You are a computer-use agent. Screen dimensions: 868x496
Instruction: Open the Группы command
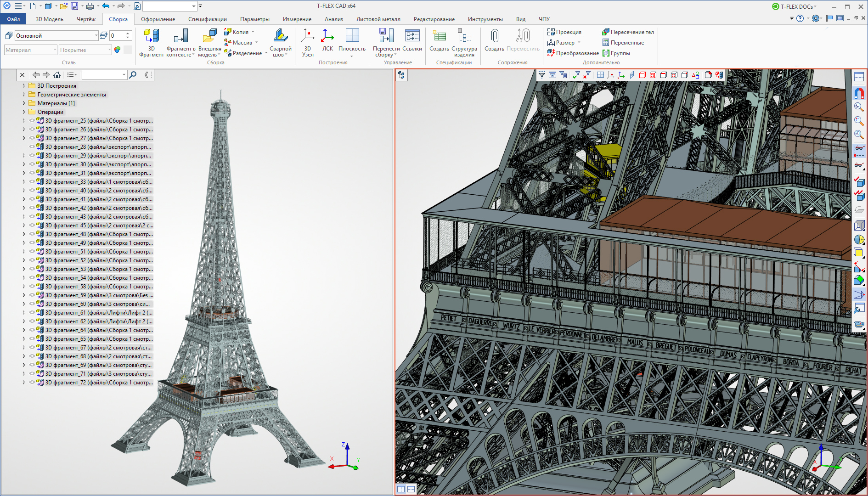616,53
